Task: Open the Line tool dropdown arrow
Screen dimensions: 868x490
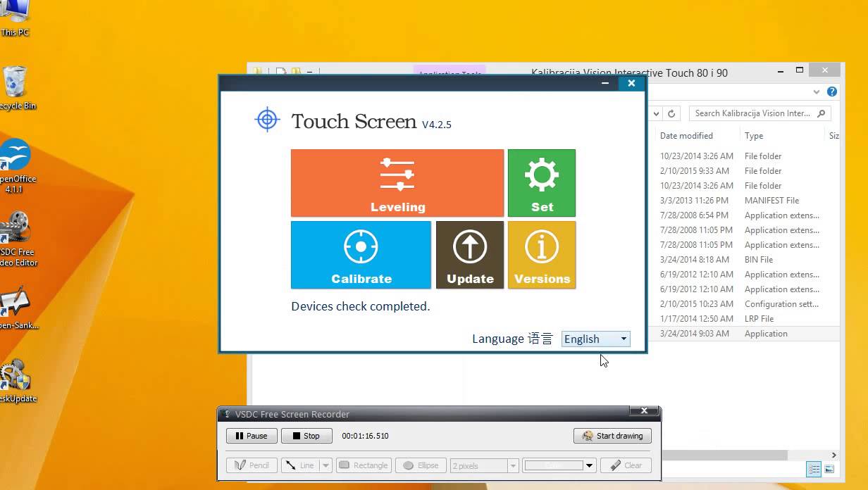Action: coord(325,465)
